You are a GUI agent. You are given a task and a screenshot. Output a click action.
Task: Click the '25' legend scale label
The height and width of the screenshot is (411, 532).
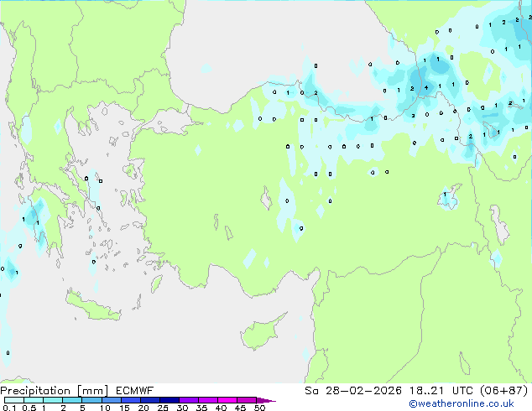[x=163, y=408]
